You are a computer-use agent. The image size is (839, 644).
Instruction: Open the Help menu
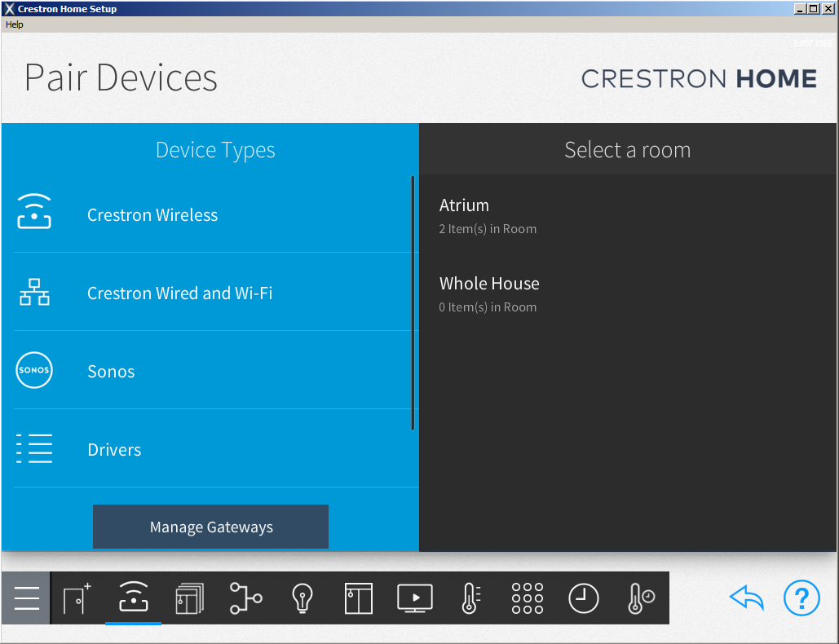[x=14, y=24]
